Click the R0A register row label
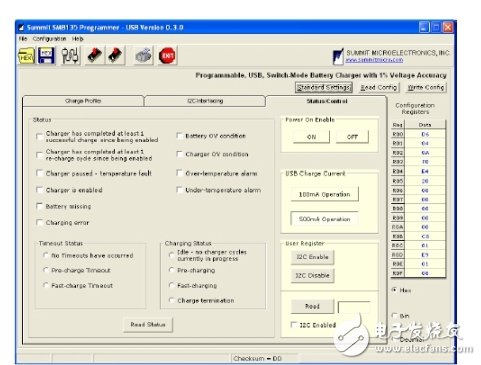481x365 pixels. click(x=397, y=227)
